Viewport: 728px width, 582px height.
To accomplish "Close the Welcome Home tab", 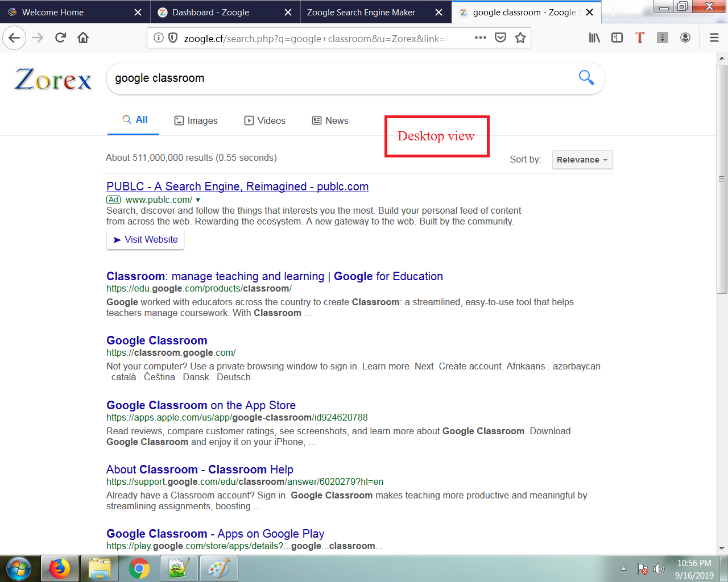I will (138, 12).
